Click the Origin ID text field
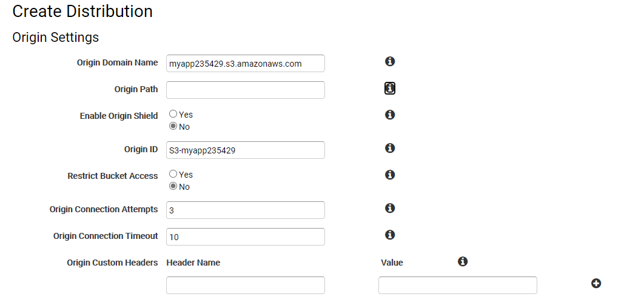Viewport: 644px width, 305px height. pyautogui.click(x=245, y=150)
